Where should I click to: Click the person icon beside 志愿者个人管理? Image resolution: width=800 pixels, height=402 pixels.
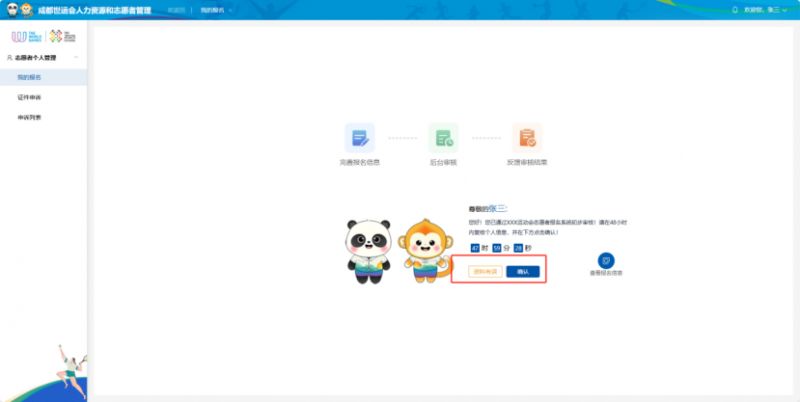9,58
